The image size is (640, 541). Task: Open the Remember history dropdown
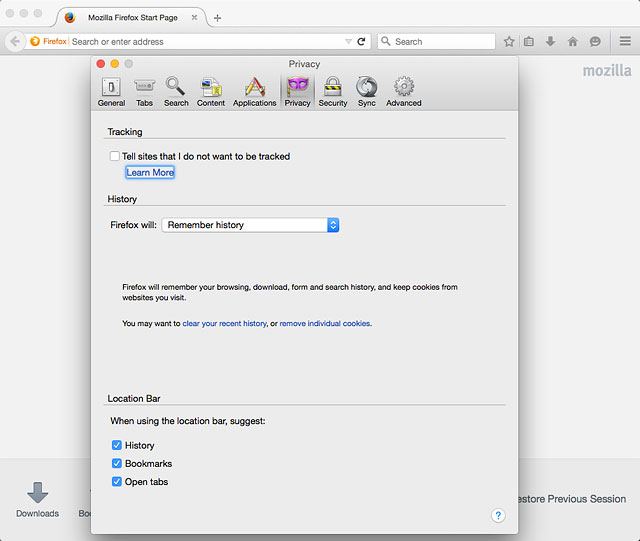pos(250,225)
